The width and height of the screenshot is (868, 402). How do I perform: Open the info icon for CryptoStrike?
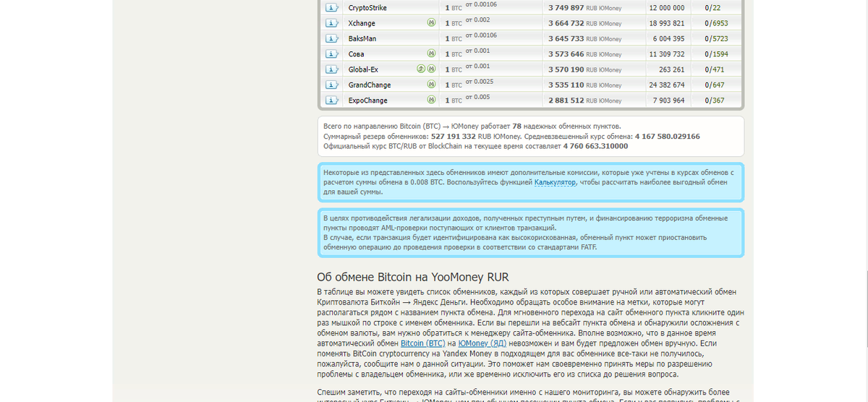tap(331, 7)
